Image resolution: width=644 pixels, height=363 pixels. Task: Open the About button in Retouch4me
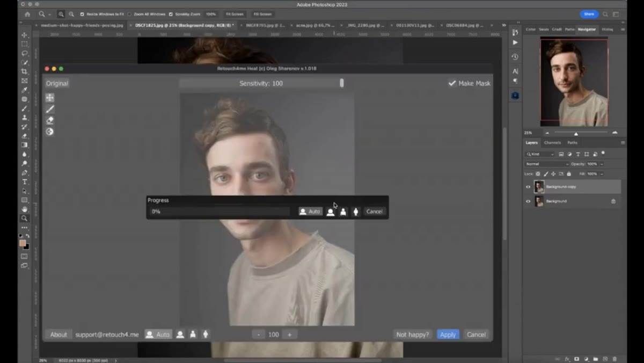(x=58, y=335)
